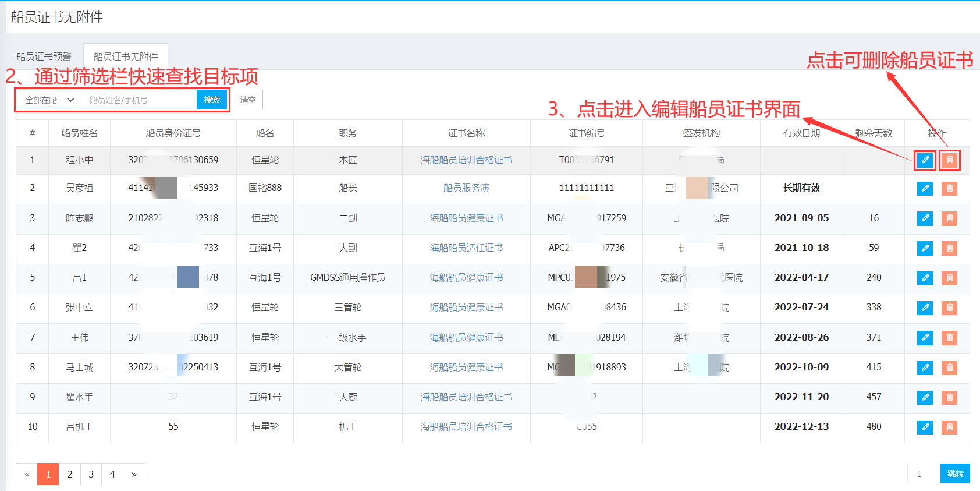This screenshot has width=980, height=491.
Task: Click the 有效日期 column header
Action: (801, 133)
